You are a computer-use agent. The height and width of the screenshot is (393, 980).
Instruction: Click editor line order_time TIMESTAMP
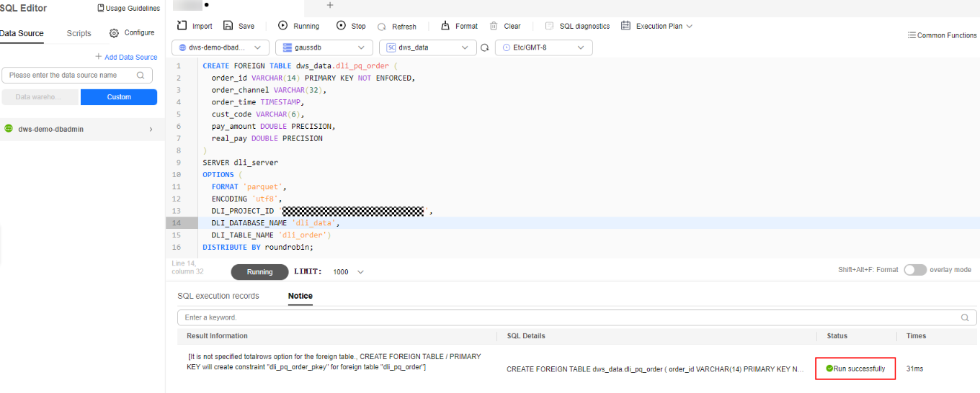(257, 101)
